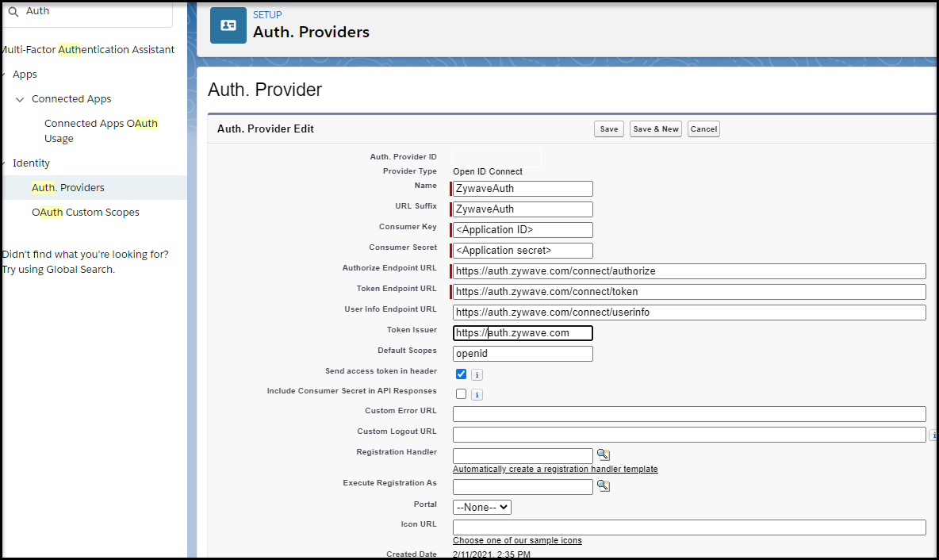Viewport: 939px width, 560px height.
Task: Show info for Include Consumer Secret in API Responses
Action: click(x=477, y=395)
